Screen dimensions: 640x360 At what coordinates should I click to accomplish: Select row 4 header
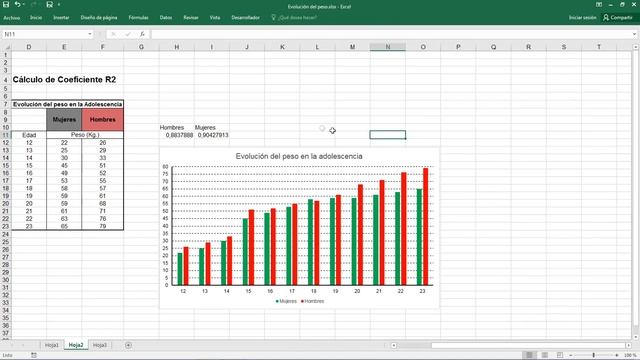point(6,80)
